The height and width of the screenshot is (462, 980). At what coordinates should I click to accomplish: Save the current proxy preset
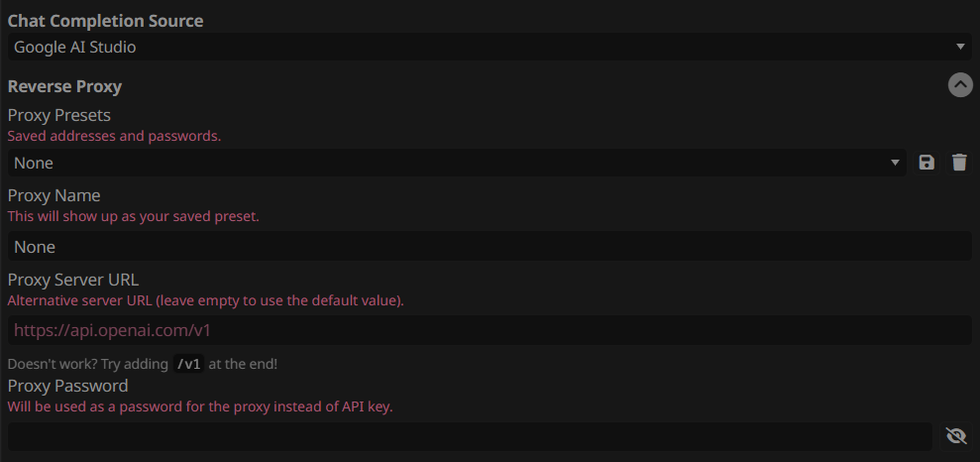pos(926,164)
